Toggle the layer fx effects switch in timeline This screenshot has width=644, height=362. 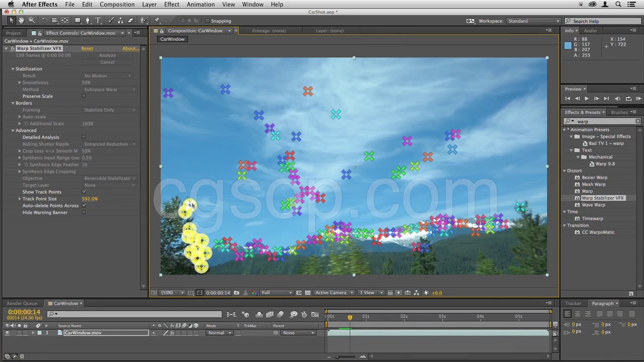point(172,333)
